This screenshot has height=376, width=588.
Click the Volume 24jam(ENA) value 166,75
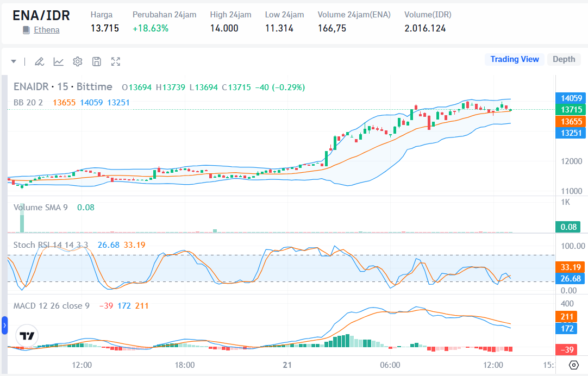[x=332, y=28]
